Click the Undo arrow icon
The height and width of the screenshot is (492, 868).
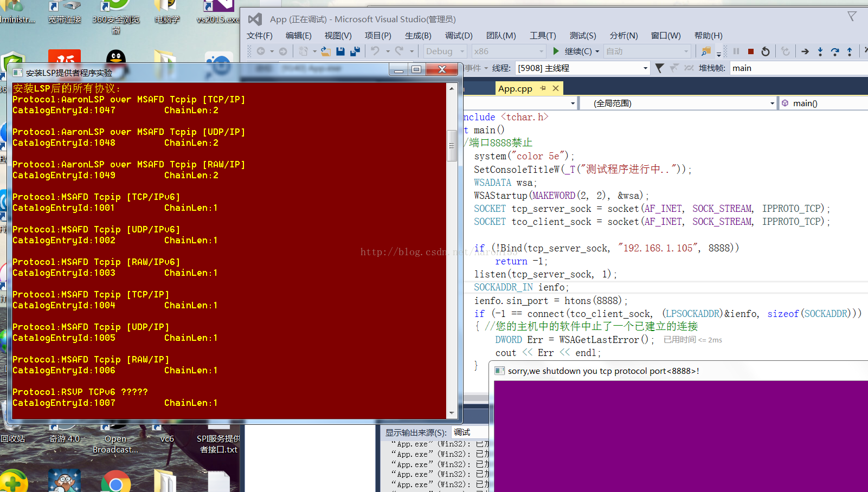pos(375,51)
